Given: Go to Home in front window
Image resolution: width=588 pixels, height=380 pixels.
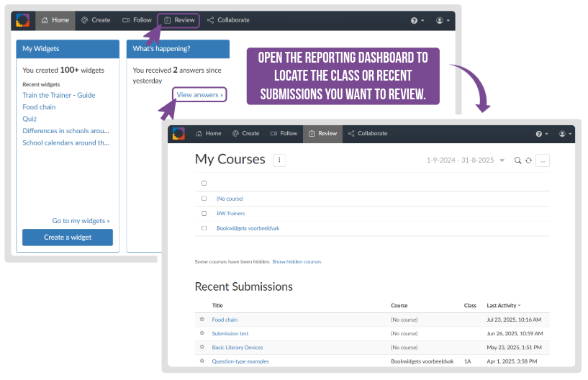Looking at the screenshot, I should [209, 134].
